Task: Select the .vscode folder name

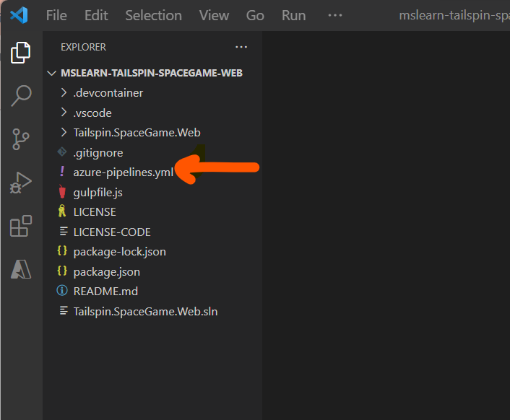Action: 92,113
